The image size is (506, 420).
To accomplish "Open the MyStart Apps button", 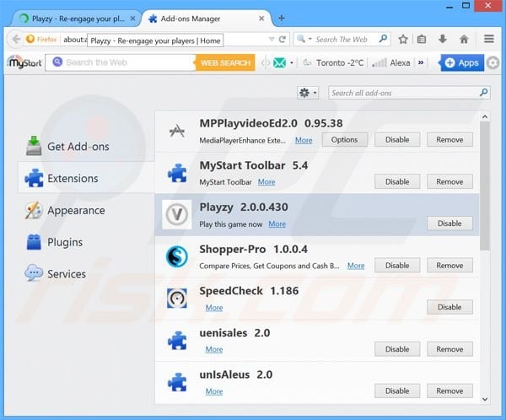I will point(462,62).
